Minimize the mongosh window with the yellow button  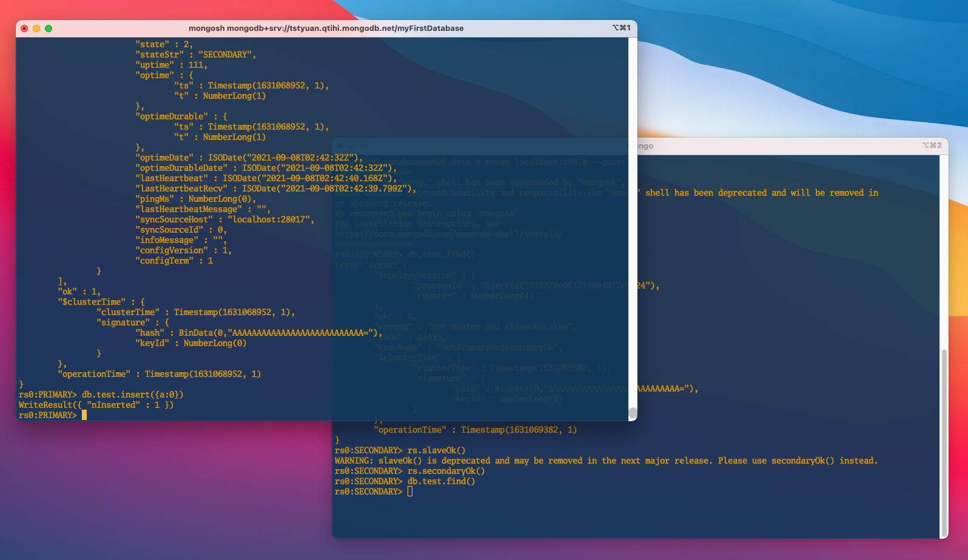(x=36, y=28)
